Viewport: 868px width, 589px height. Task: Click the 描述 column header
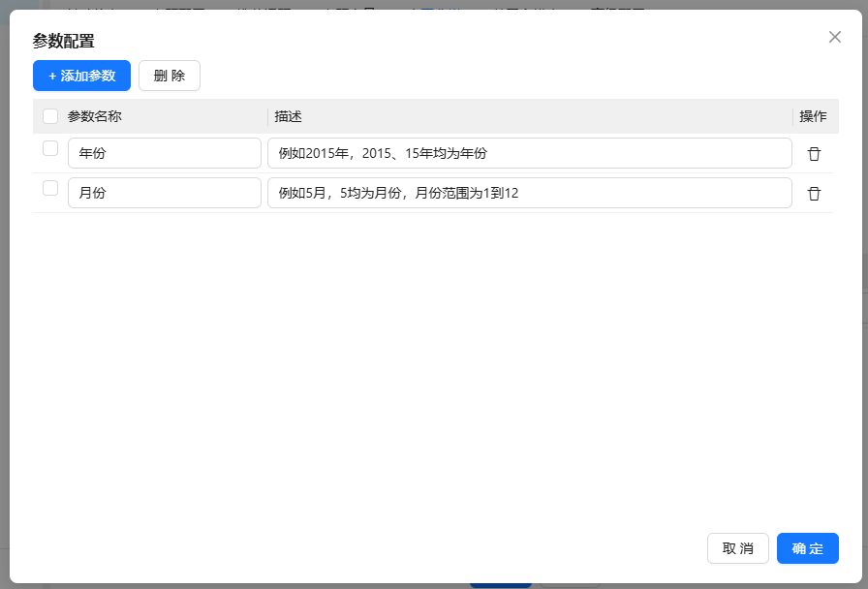coord(289,116)
